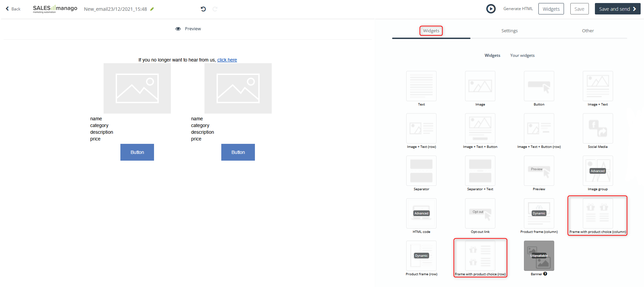
Task: Click the first product's Button
Action: coord(137,152)
